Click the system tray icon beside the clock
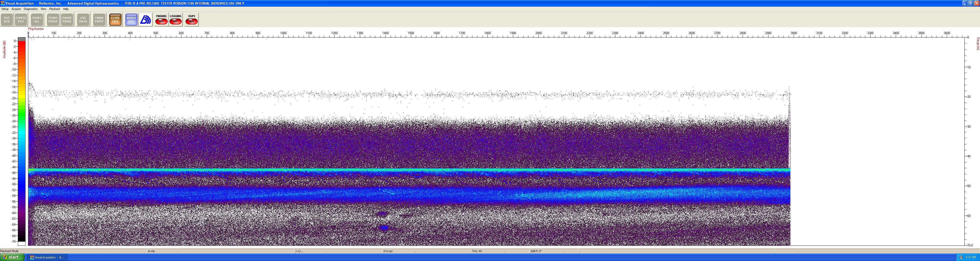980x261 pixels. [x=961, y=257]
